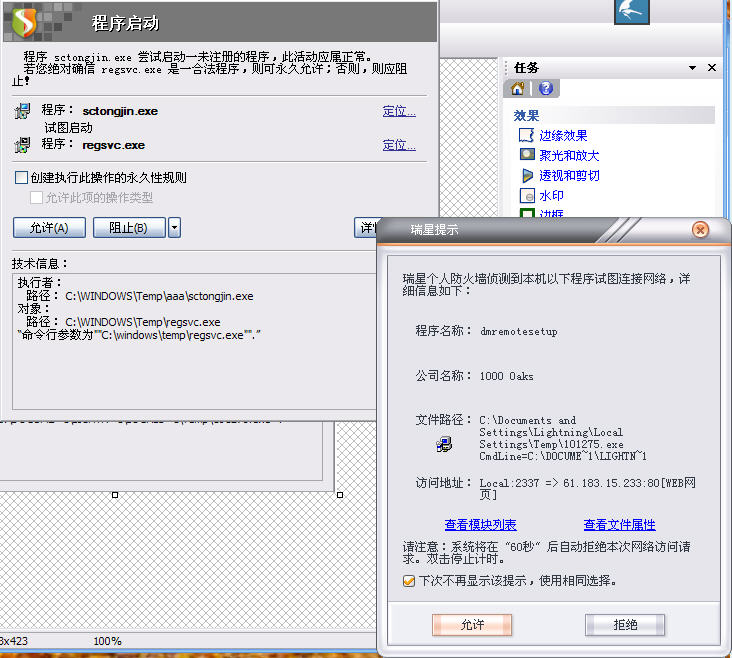This screenshot has width=732, height=658.
Task: Click 定位 link for regsvc.exe
Action: click(399, 145)
